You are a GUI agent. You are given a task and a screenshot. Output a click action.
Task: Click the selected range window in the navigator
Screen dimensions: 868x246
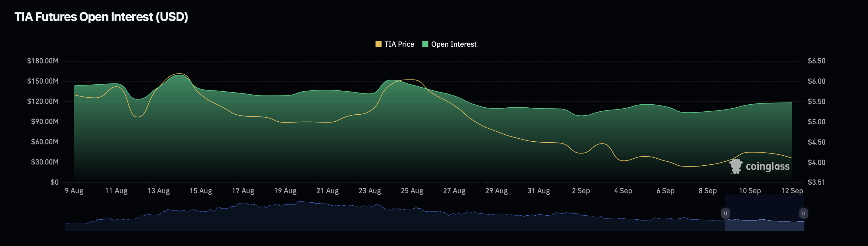(x=764, y=213)
